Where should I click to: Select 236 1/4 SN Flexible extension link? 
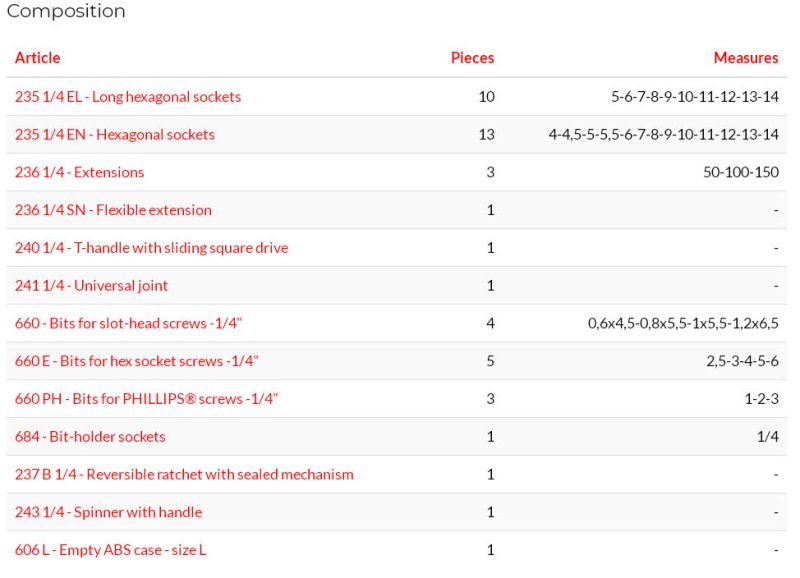(113, 210)
